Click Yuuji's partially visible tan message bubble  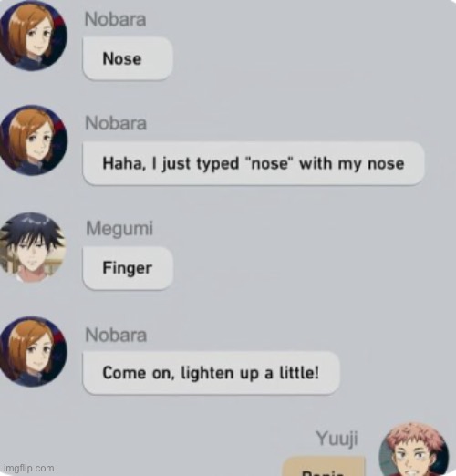point(324,467)
